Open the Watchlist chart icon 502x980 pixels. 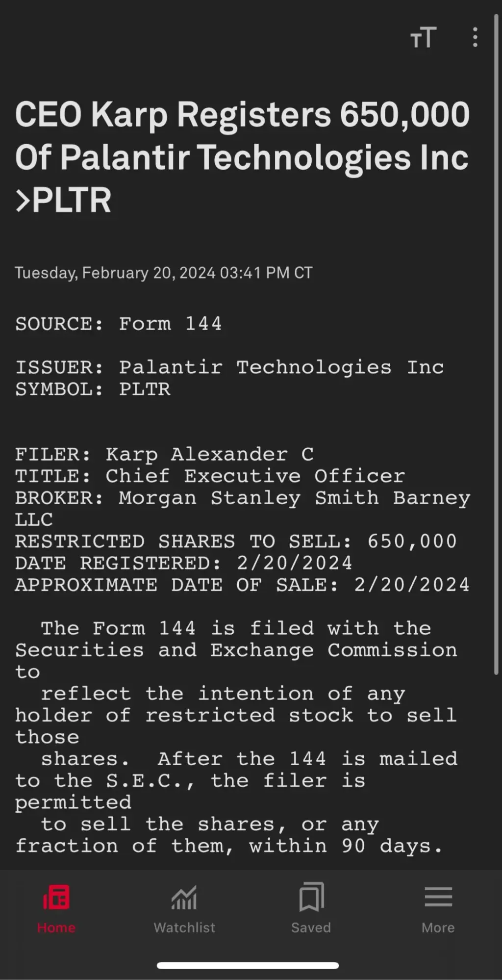pyautogui.click(x=184, y=897)
